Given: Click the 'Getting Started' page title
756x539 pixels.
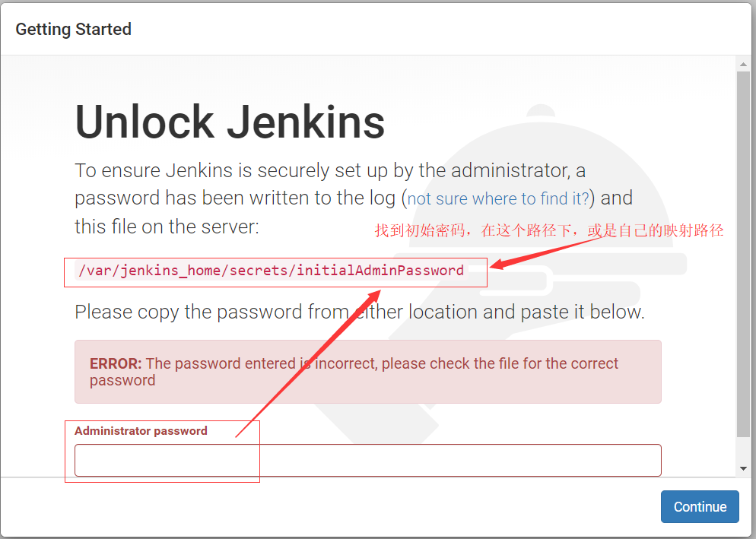Looking at the screenshot, I should (73, 29).
